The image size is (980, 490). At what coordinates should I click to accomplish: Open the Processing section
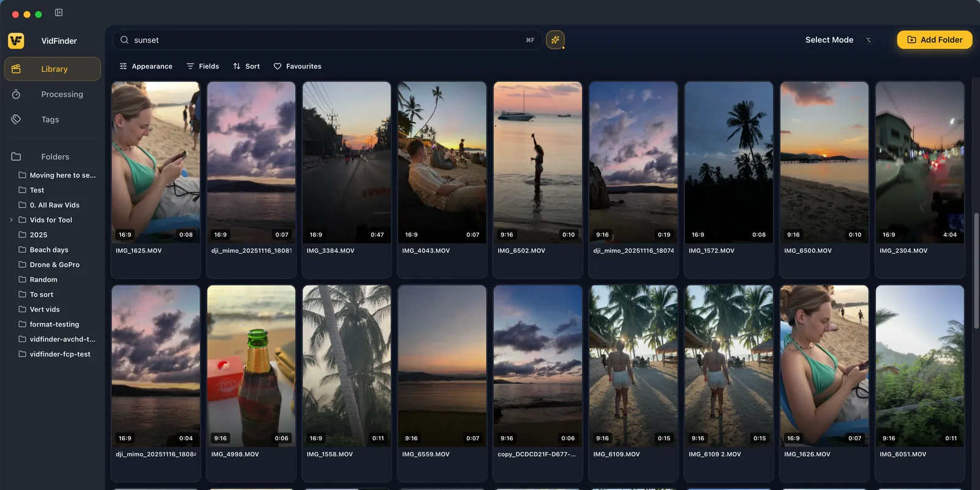point(52,94)
